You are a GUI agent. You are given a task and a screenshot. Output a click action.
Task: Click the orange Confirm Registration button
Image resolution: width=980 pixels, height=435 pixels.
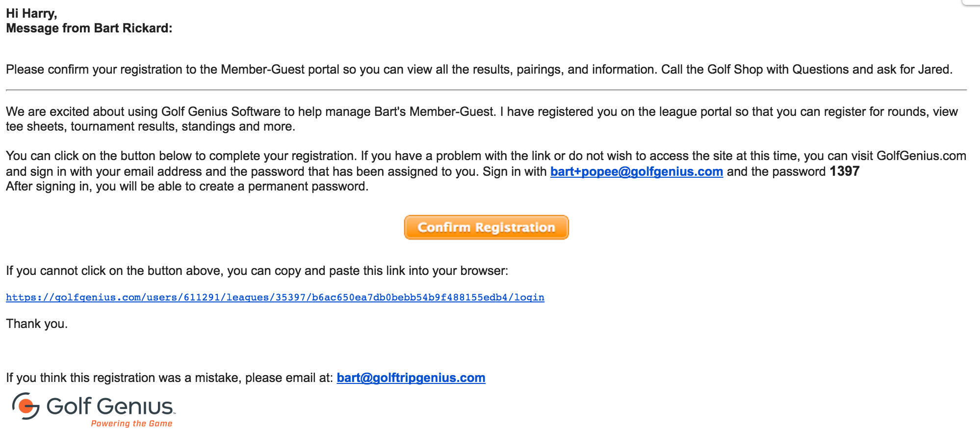point(486,227)
